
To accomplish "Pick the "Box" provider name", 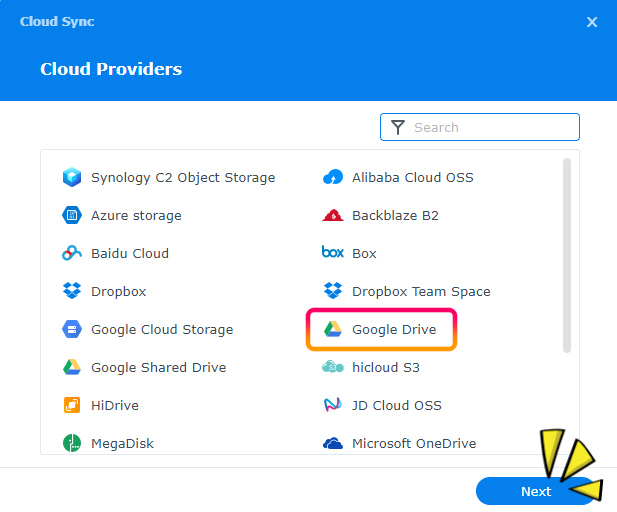I will click(x=364, y=254).
